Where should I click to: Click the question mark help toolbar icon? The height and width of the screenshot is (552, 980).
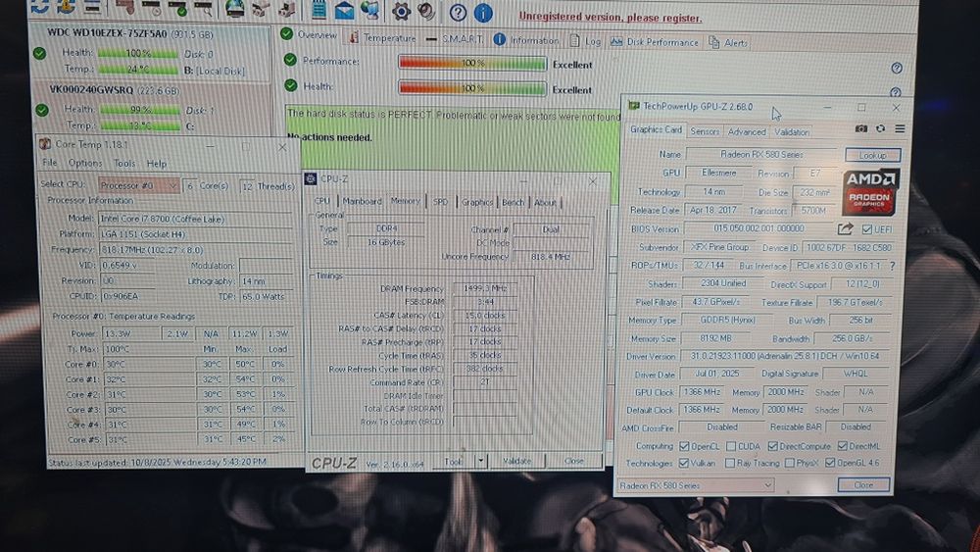[x=458, y=13]
